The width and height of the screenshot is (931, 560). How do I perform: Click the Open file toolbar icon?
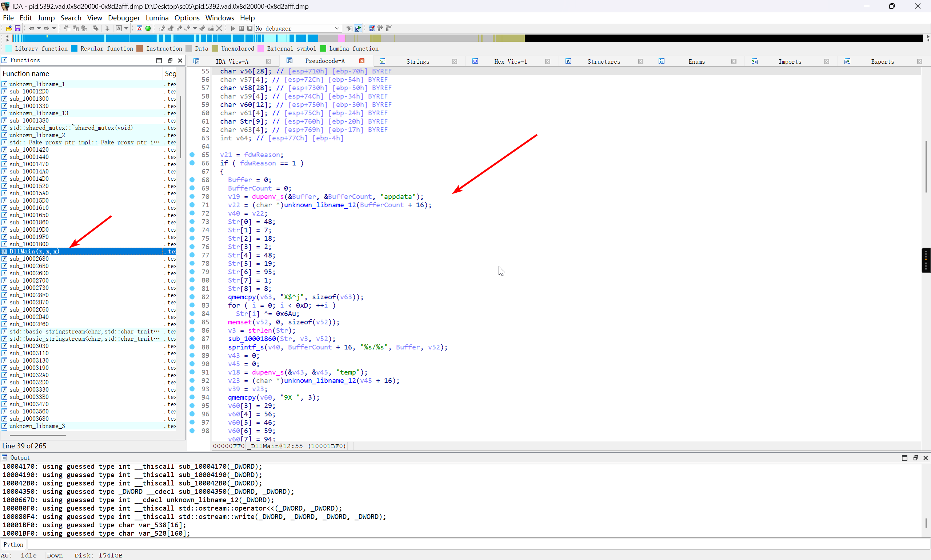point(9,28)
